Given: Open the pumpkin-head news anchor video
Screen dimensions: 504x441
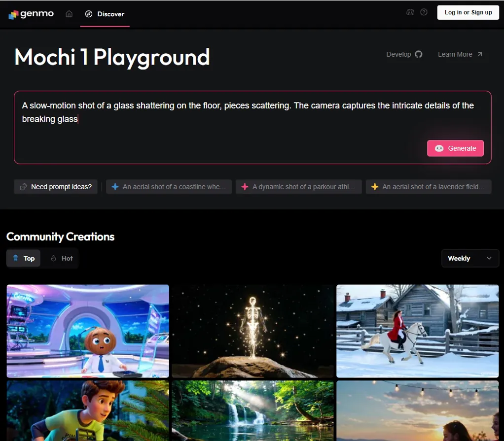Looking at the screenshot, I should coord(88,331).
